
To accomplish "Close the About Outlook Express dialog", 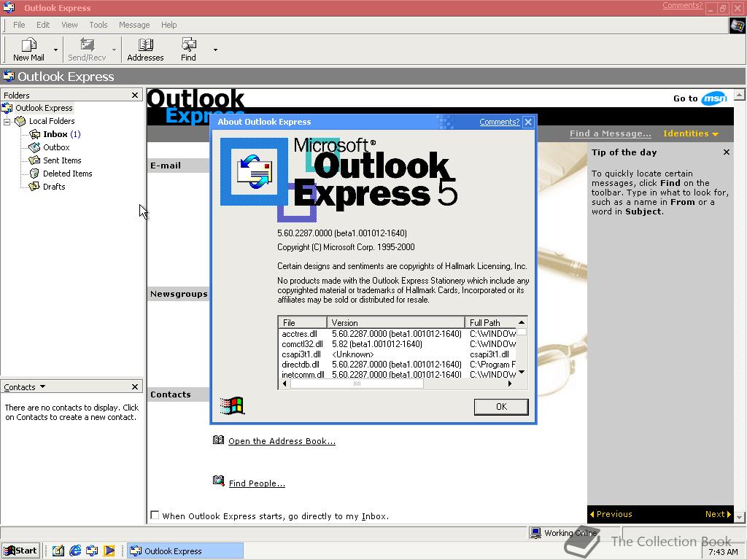I will point(528,122).
